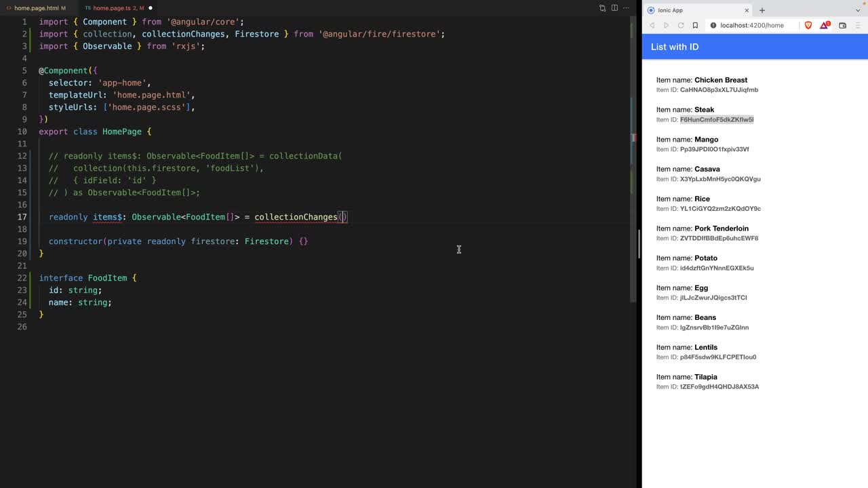
Task: Click the unsaved dot on home.page.ts tab
Action: (x=151, y=8)
